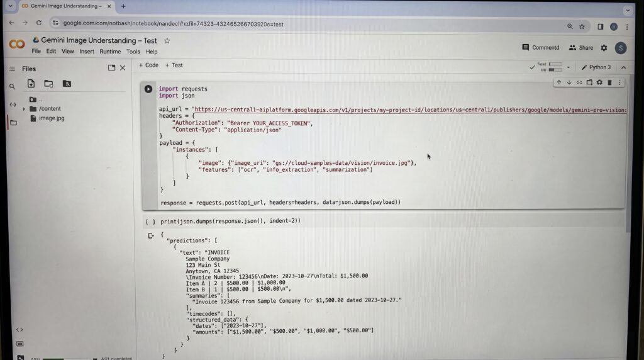This screenshot has height=360, width=644.
Task: Open the Comment panel
Action: pos(540,48)
